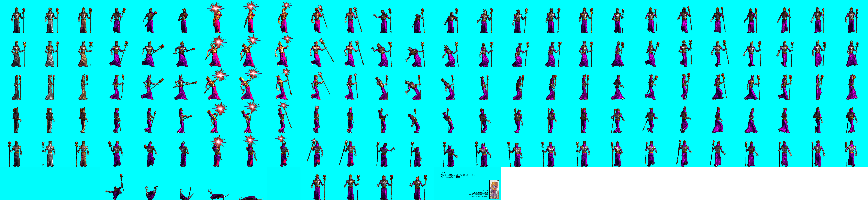Click the 'Lich' title text

click(443, 172)
